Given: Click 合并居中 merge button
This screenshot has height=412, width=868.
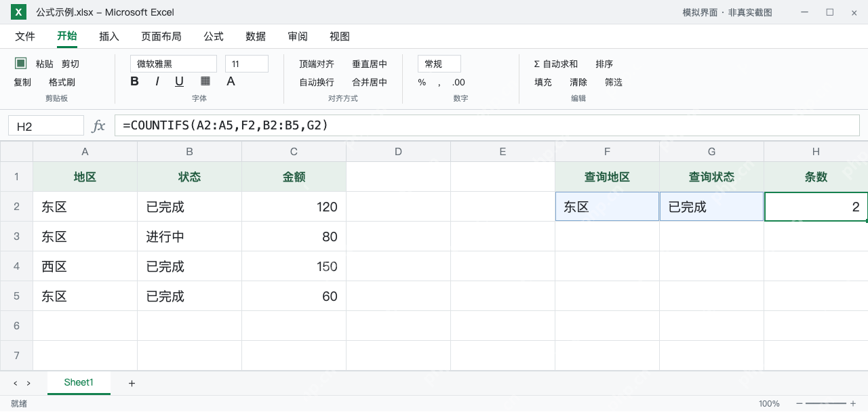Looking at the screenshot, I should [370, 82].
